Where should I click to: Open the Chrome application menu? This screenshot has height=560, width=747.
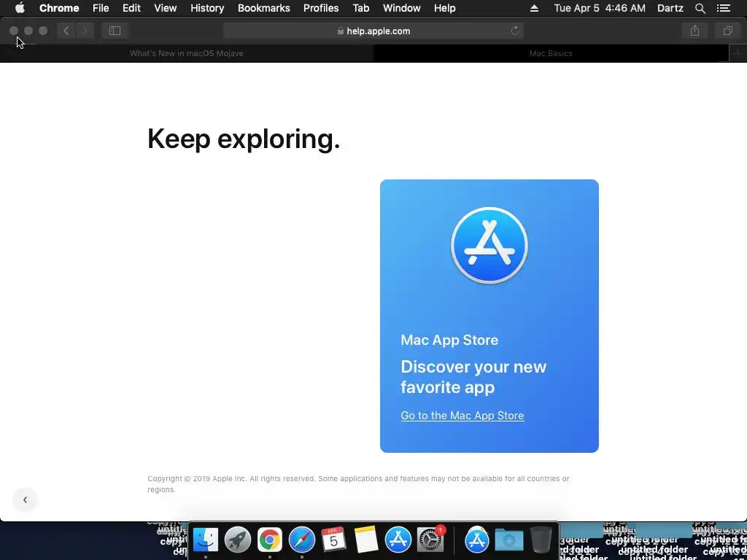pos(59,8)
